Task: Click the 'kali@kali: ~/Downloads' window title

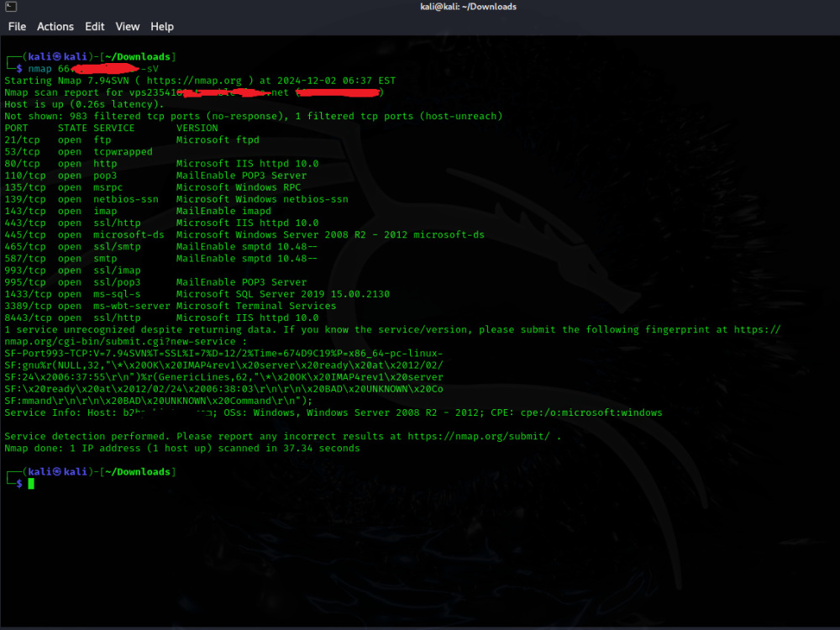Action: (468, 7)
